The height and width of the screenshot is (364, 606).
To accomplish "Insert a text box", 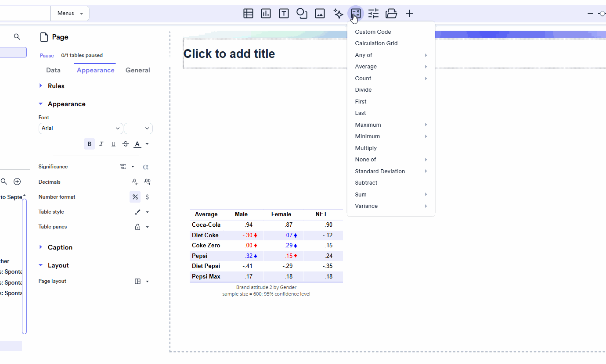I will (x=284, y=13).
